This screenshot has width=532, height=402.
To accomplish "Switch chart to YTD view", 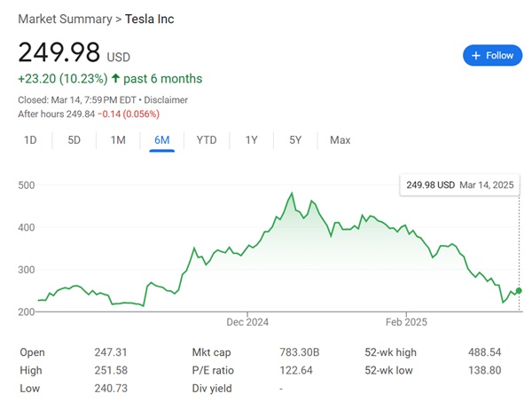I will coord(207,140).
